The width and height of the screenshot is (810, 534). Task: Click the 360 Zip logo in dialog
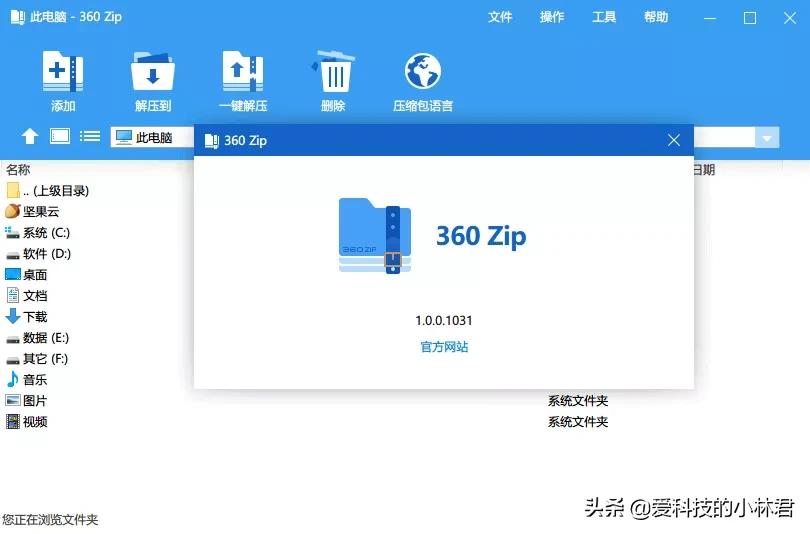click(375, 236)
